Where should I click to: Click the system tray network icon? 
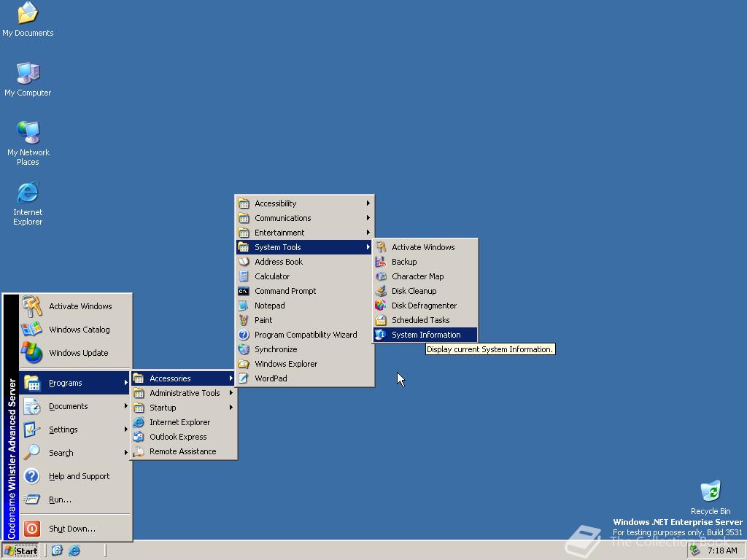click(694, 551)
